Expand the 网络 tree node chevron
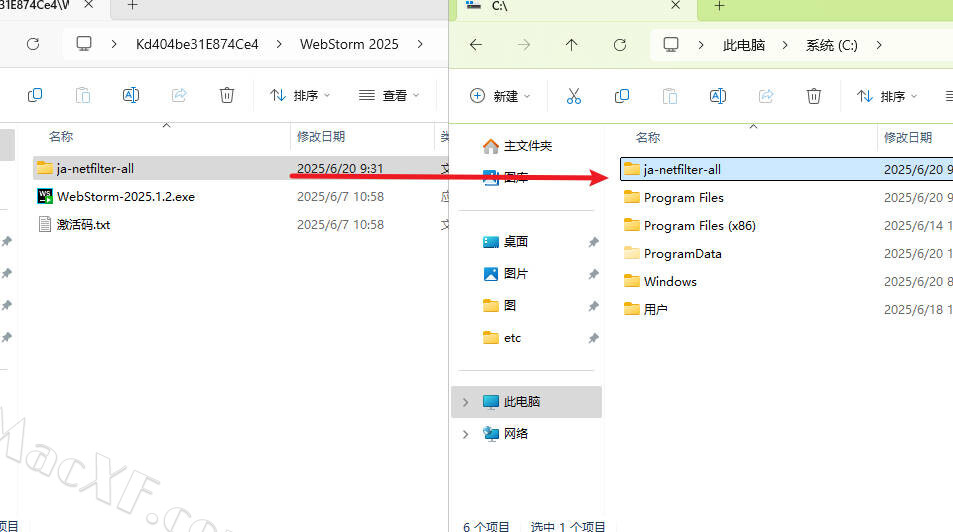Image resolution: width=953 pixels, height=532 pixels. 465,434
